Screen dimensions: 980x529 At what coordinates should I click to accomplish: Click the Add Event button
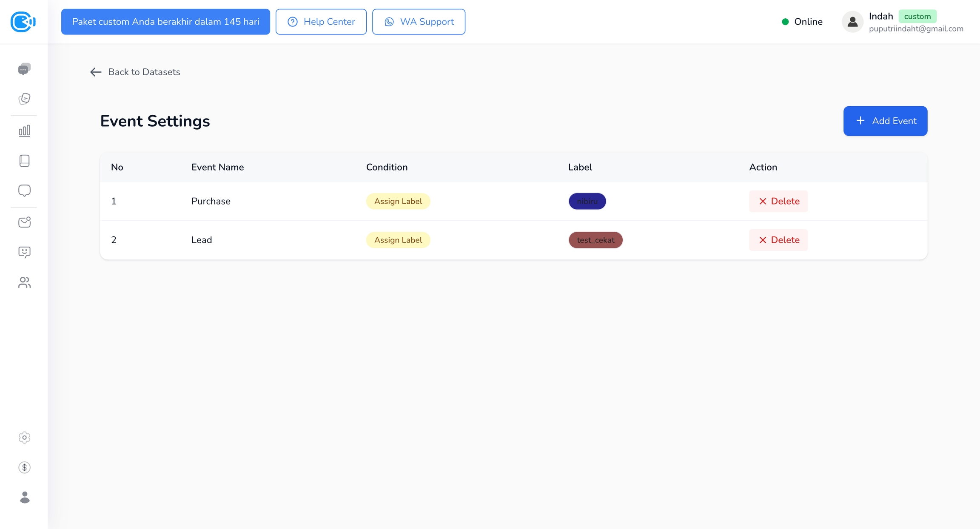885,121
